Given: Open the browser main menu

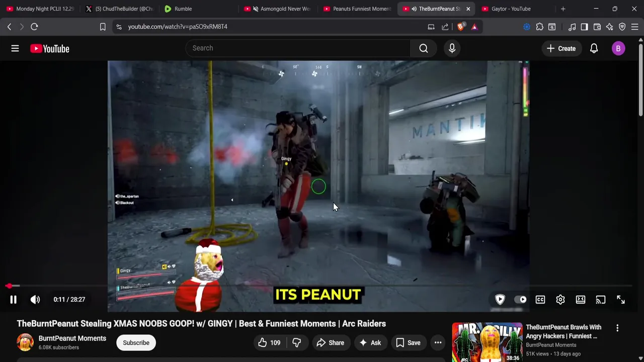Looking at the screenshot, I should [x=635, y=27].
